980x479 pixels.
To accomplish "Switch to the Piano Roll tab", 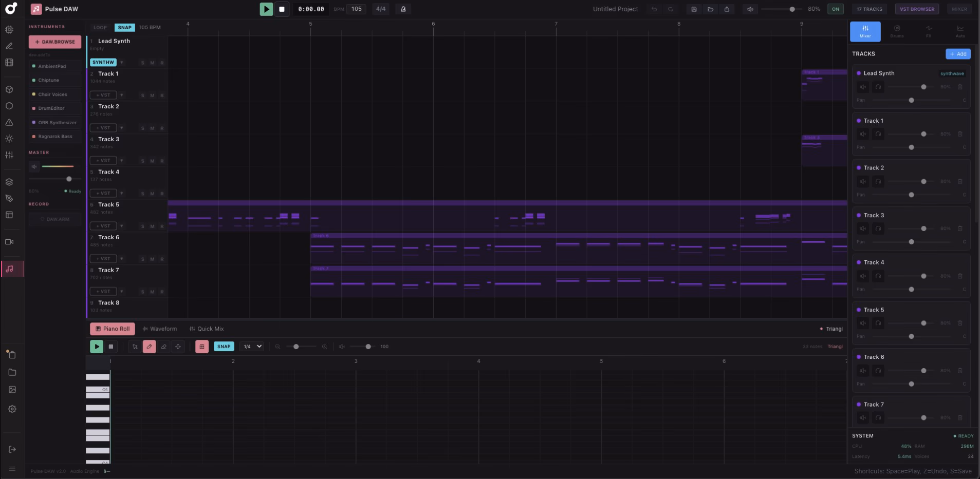I will click(113, 329).
